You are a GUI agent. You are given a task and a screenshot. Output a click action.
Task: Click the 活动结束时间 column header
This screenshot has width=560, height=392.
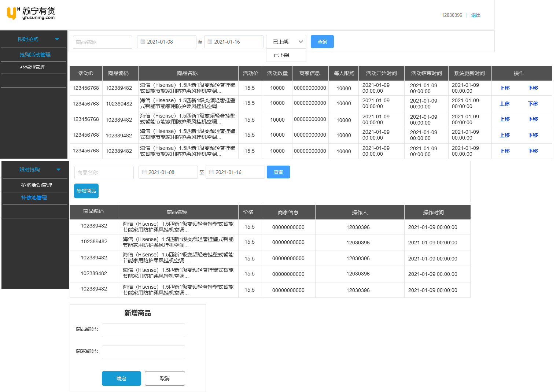point(426,73)
